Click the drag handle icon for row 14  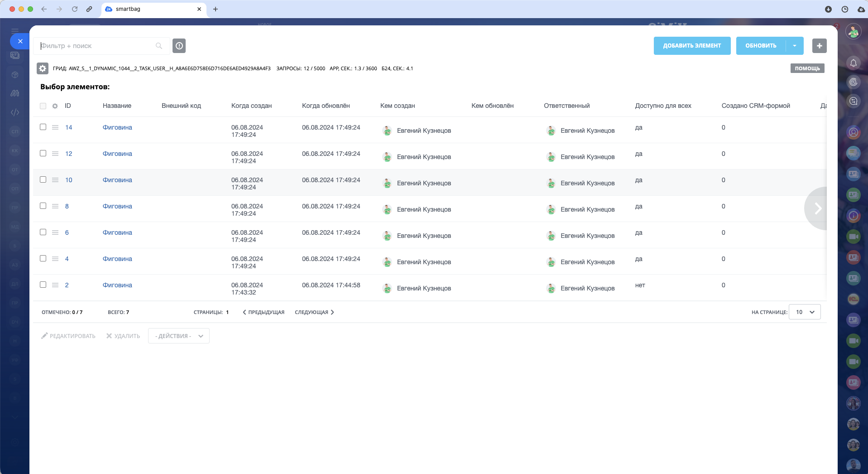(55, 127)
